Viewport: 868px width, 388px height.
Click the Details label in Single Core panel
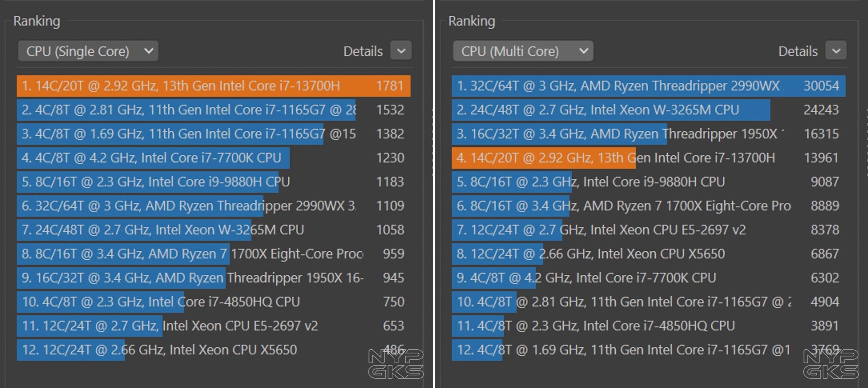point(363,52)
